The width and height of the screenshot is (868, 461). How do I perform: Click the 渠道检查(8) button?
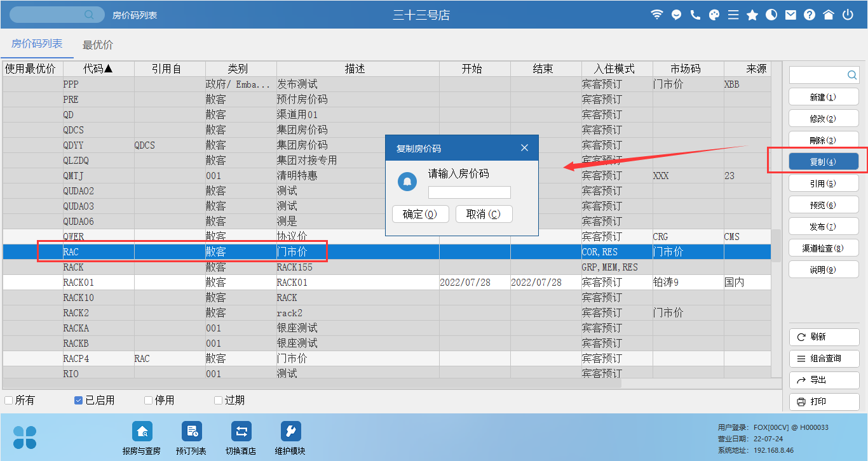tap(824, 248)
